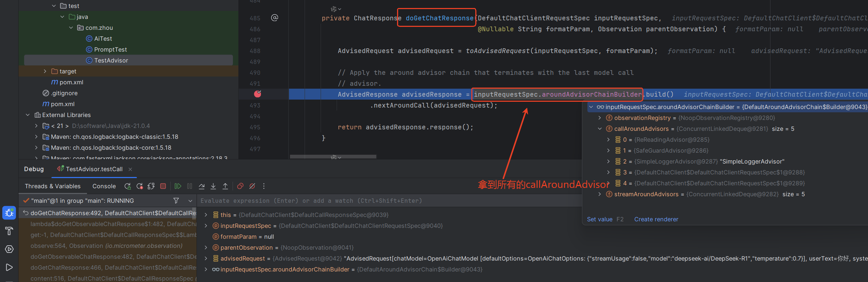868x282 pixels.
Task: Click the Step Into icon
Action: [213, 186]
